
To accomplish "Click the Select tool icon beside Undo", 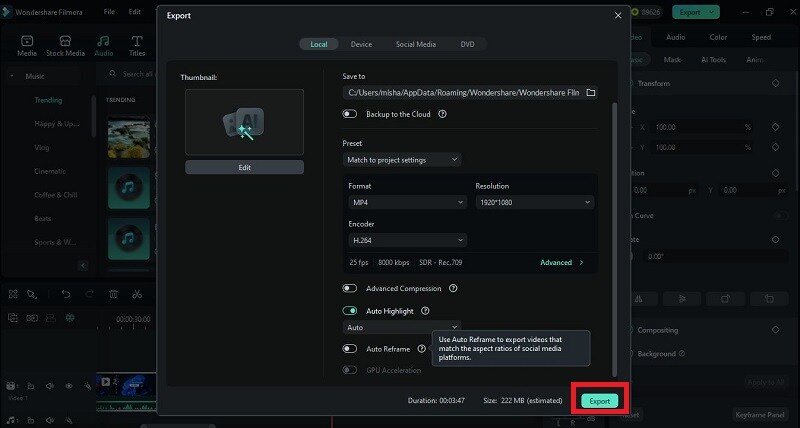I will coord(32,294).
